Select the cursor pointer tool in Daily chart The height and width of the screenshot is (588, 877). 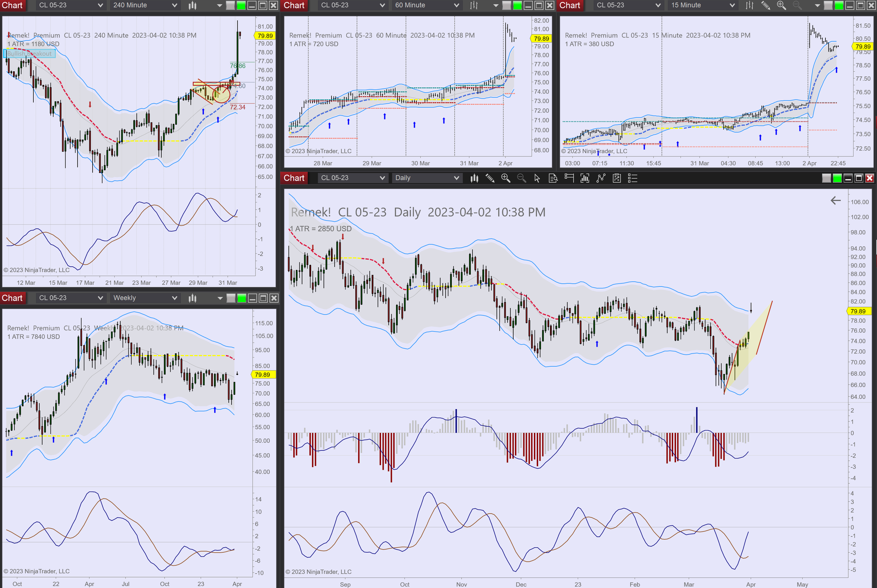[537, 178]
